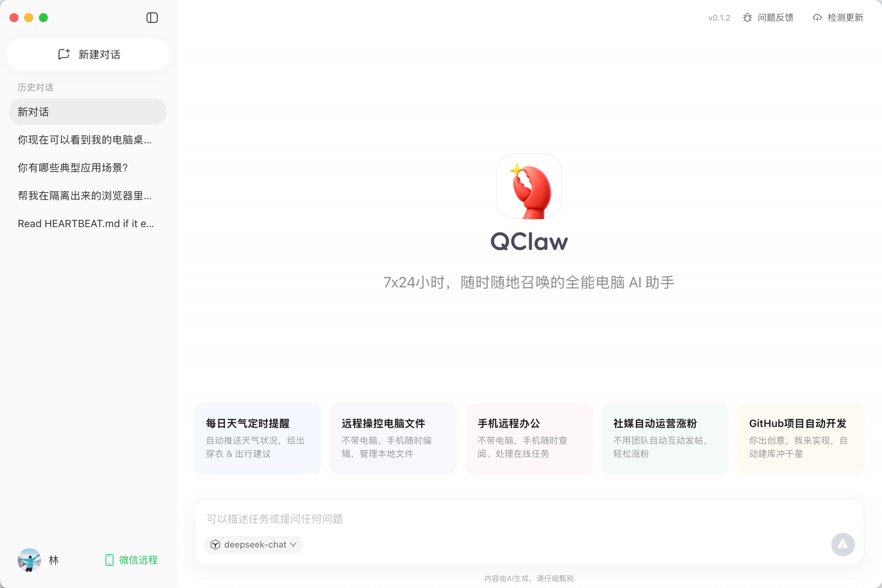Choose the 每日天气定时提醒 suggestion card
Screen dimensions: 882x588
(258, 438)
